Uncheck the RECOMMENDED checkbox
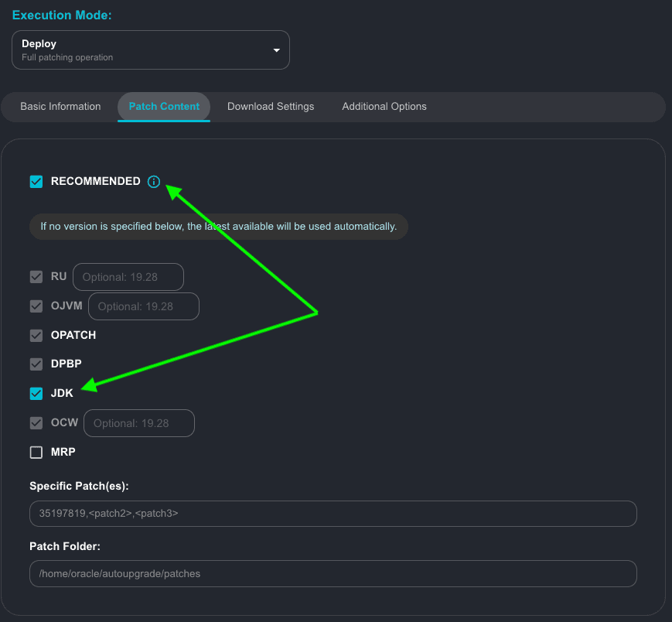This screenshot has width=672, height=622. coord(36,182)
